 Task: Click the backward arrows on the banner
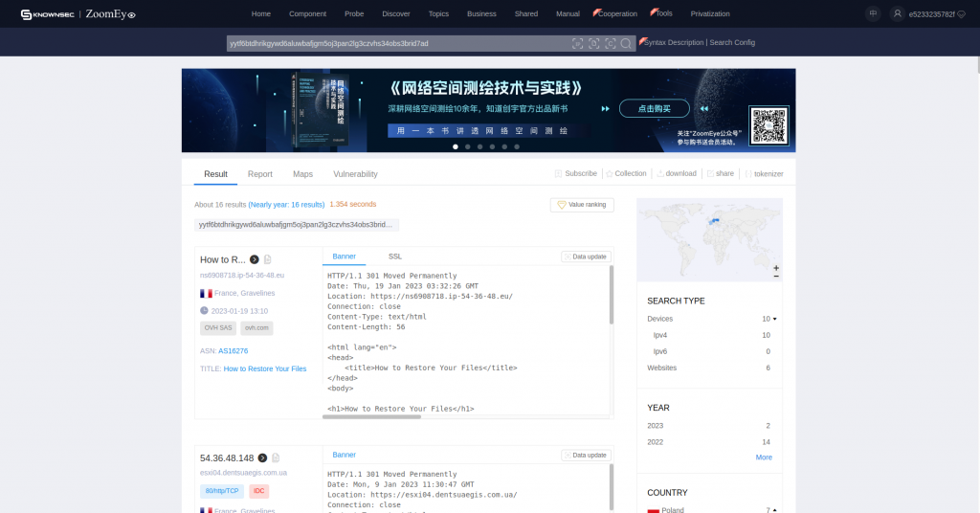[x=703, y=109]
